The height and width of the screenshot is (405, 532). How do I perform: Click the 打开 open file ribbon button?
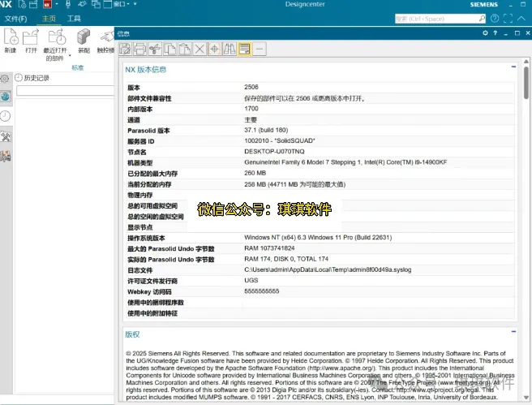pos(31,41)
